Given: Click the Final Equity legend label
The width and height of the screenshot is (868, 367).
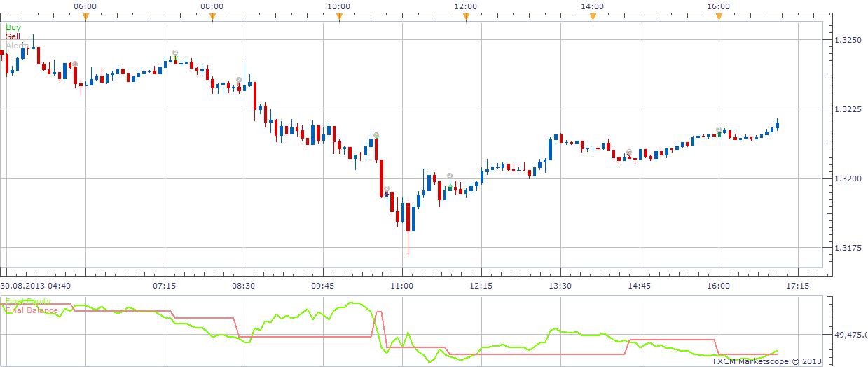Looking at the screenshot, I should (28, 301).
